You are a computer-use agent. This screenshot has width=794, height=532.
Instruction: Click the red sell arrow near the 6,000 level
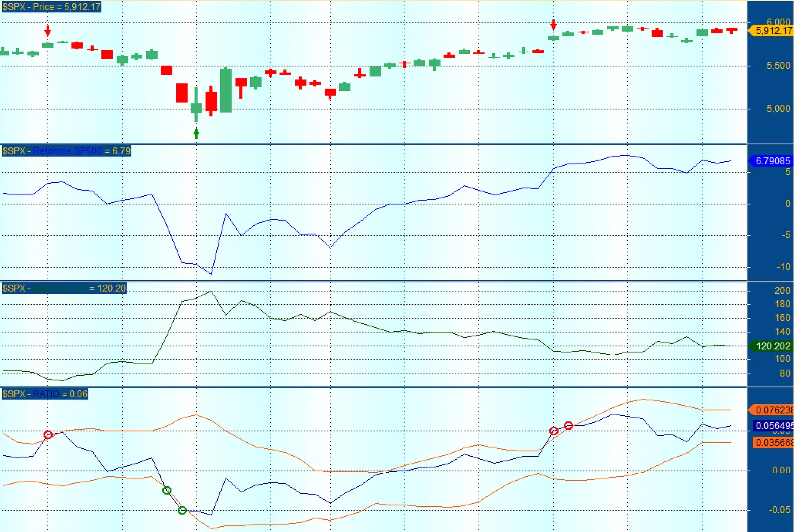[554, 25]
